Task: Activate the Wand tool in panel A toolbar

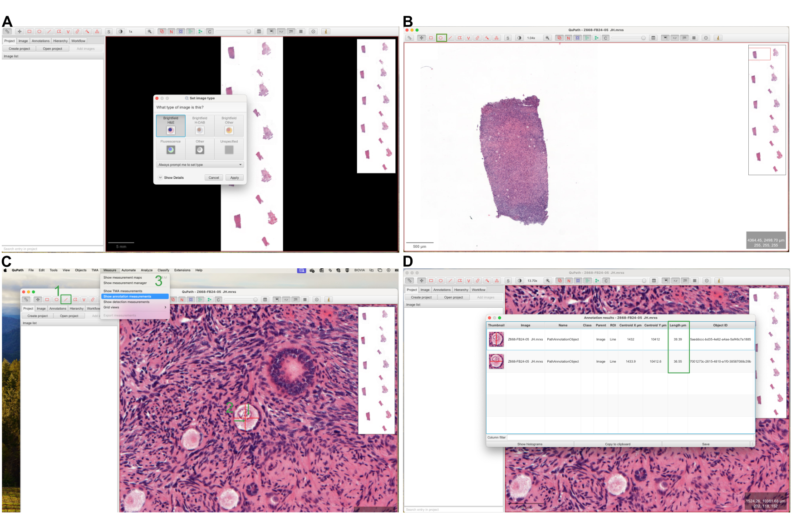Action: point(87,31)
